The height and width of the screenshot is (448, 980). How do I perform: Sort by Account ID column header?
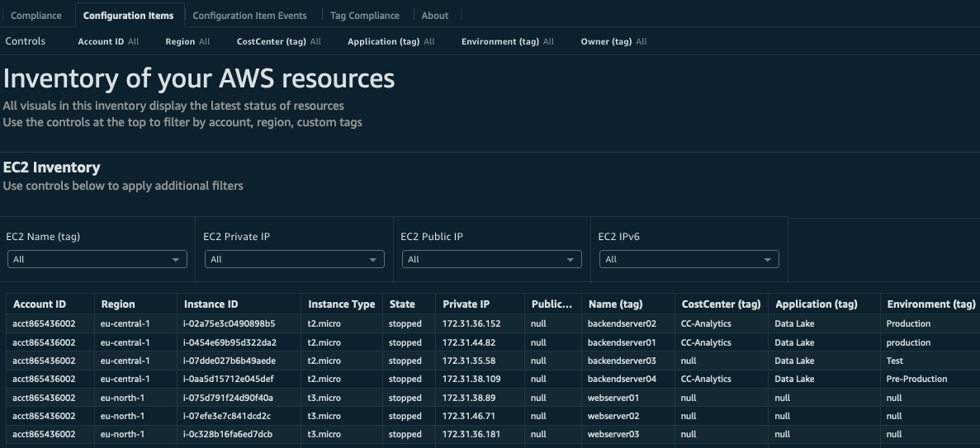pyautogui.click(x=40, y=304)
